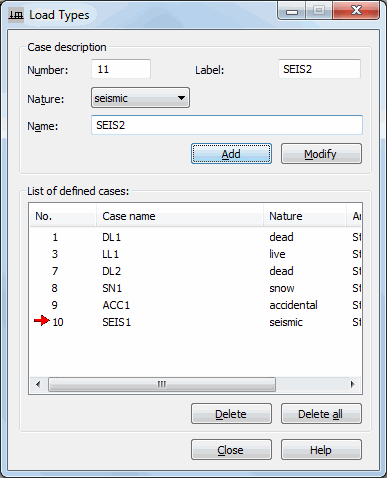
Task: Open Help for Load Types dialog
Action: [321, 450]
